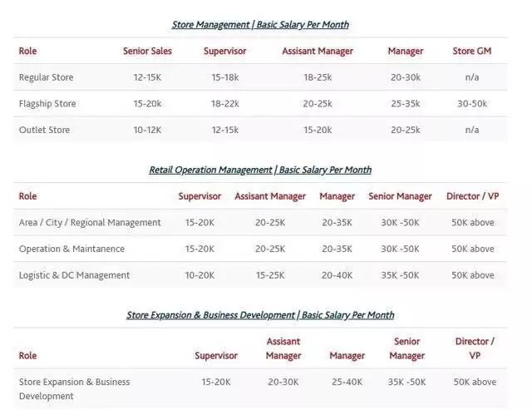The width and height of the screenshot is (532, 410).
Task: Select the Flagship Store GM 30-50k cell
Action: point(471,104)
